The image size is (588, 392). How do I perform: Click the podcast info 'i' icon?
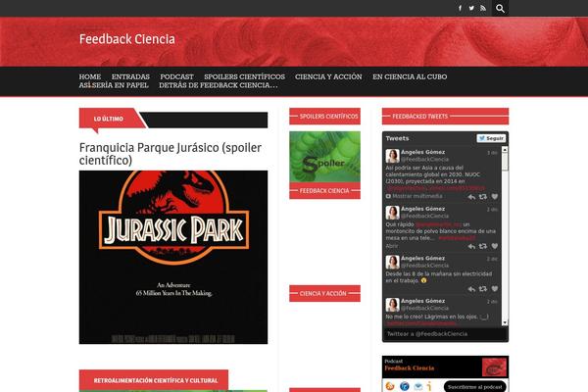click(x=429, y=386)
